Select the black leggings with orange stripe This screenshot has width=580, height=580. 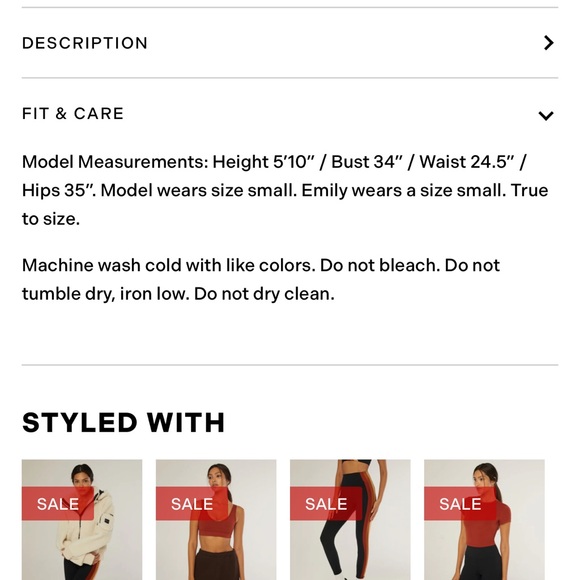tap(350, 520)
